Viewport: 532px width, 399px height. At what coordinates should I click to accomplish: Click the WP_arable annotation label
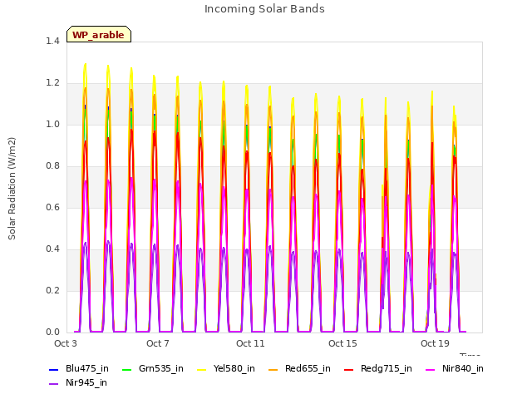(99, 35)
